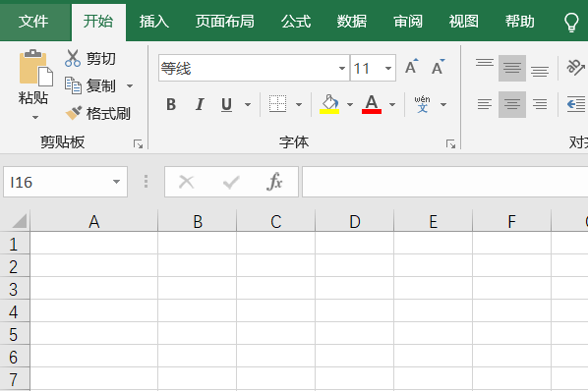Align text right

(x=540, y=104)
